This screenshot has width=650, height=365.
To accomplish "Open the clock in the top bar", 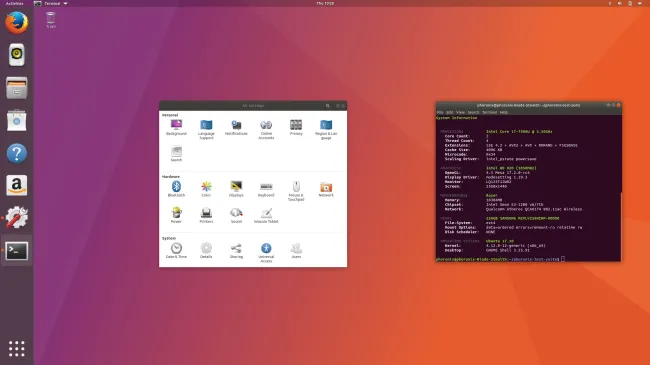I will pos(325,3).
